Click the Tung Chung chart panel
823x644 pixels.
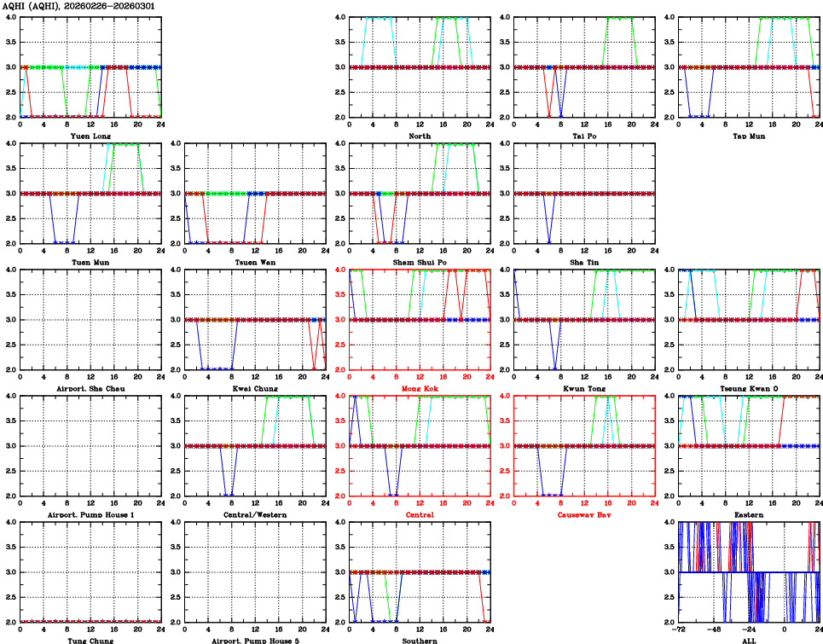click(90, 572)
